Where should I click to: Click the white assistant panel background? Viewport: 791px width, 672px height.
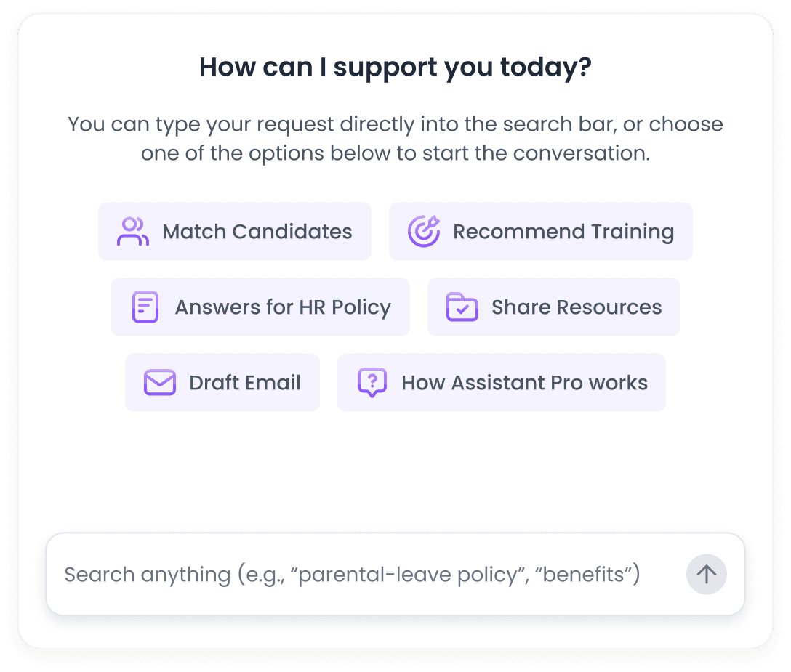click(x=395, y=472)
